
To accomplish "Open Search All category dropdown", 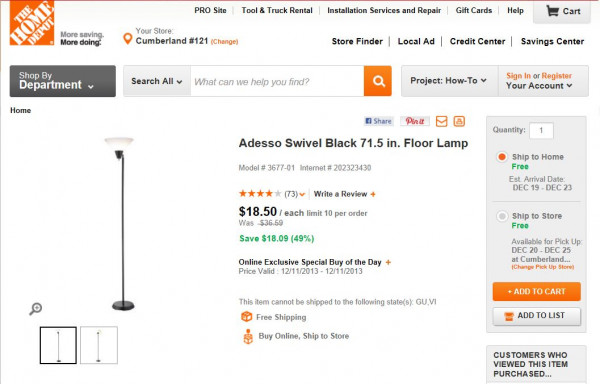I will [x=157, y=81].
